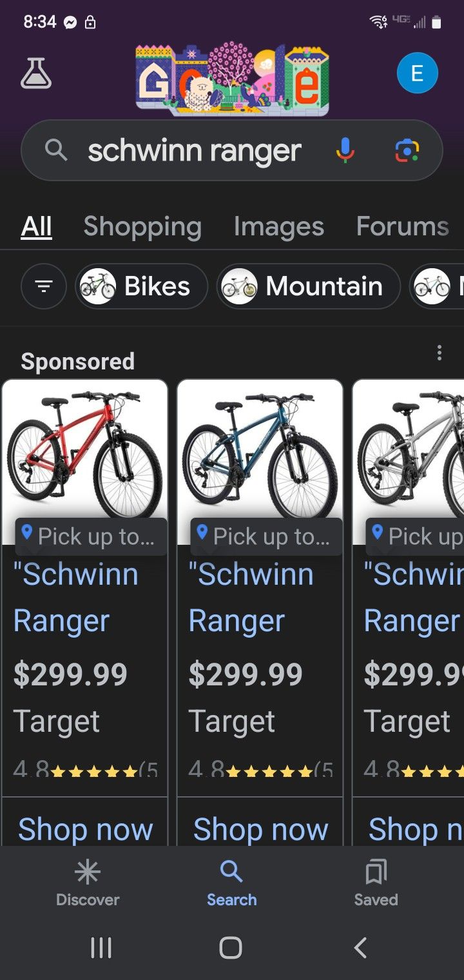Switch to the Images tab
Viewport: 464px width, 980px height.
coord(278,226)
